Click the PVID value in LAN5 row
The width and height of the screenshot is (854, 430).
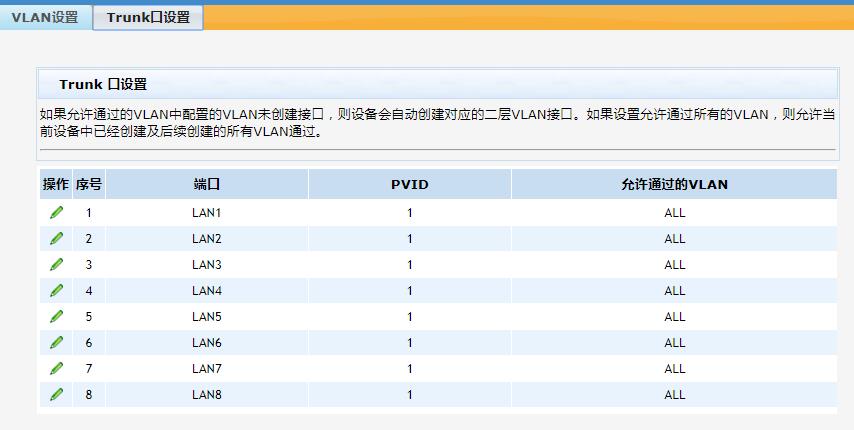[x=410, y=317]
